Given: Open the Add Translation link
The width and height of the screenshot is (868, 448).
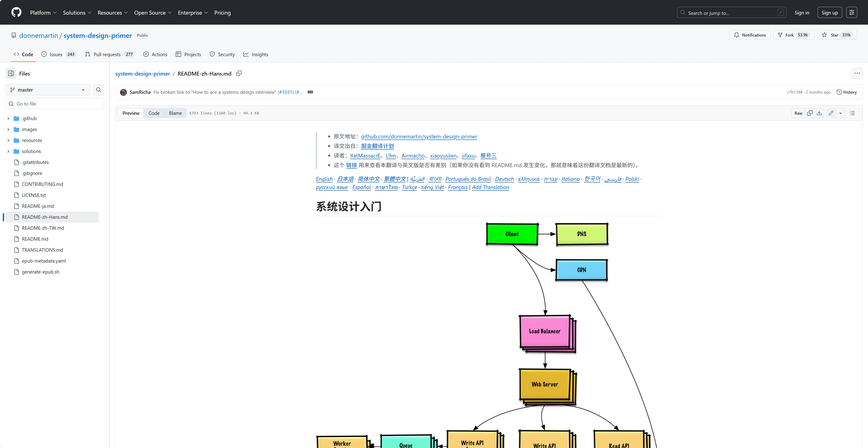Looking at the screenshot, I should pos(490,187).
